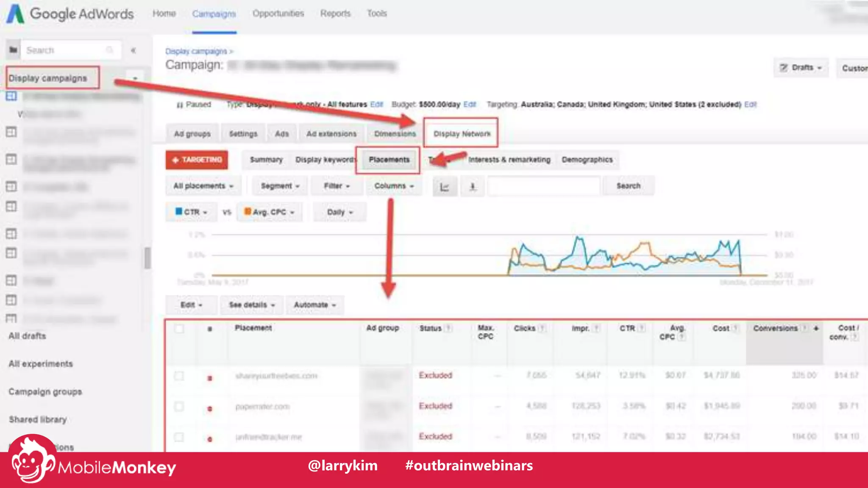Open the Tools menu
The image size is (868, 488).
377,14
